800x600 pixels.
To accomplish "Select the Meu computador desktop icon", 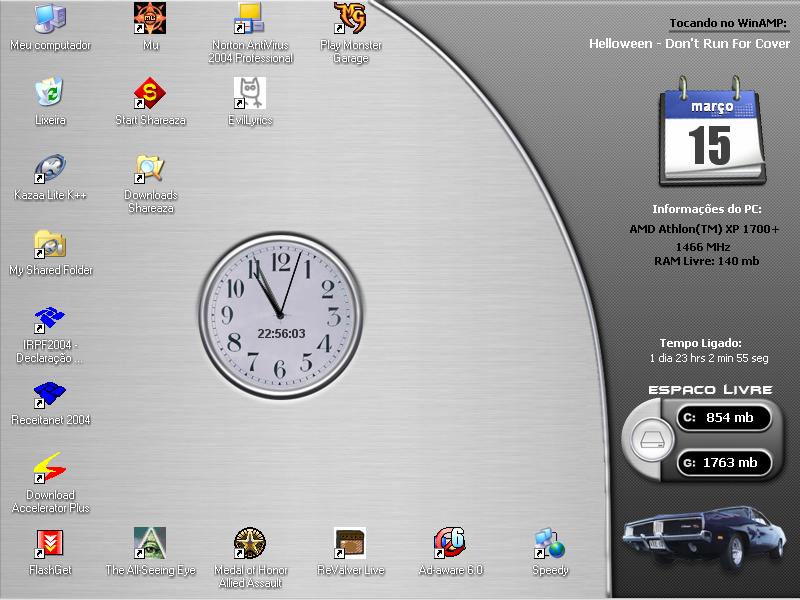I will [50, 19].
